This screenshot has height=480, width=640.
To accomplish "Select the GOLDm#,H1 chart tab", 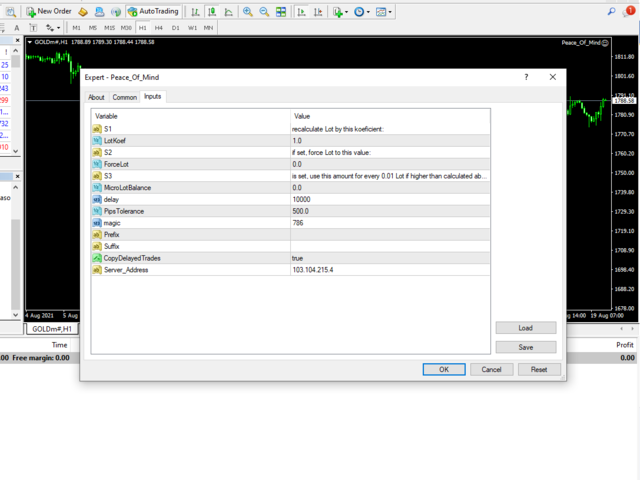I will click(x=52, y=329).
